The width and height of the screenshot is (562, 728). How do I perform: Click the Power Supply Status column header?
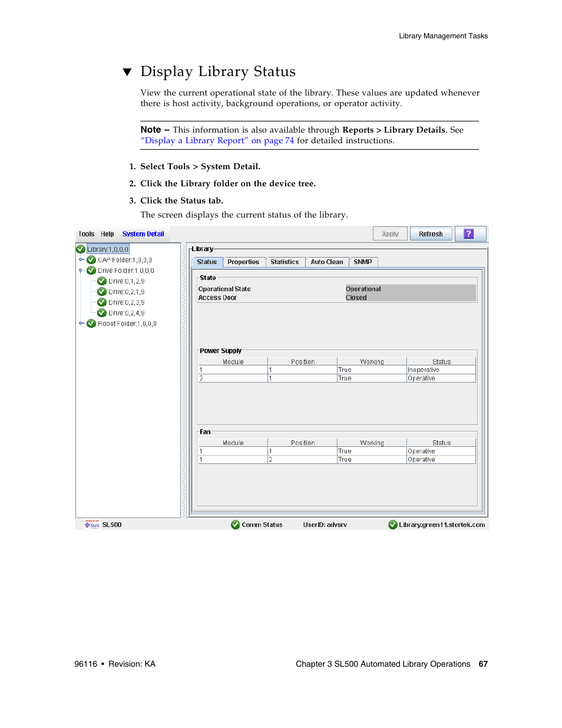point(442,362)
